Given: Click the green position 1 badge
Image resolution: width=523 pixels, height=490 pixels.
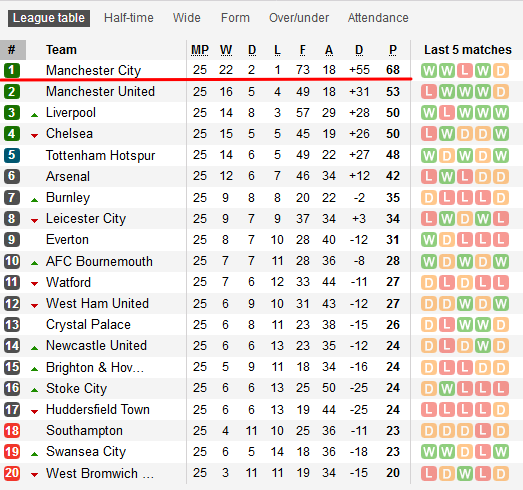Looking at the screenshot, I should point(12,70).
